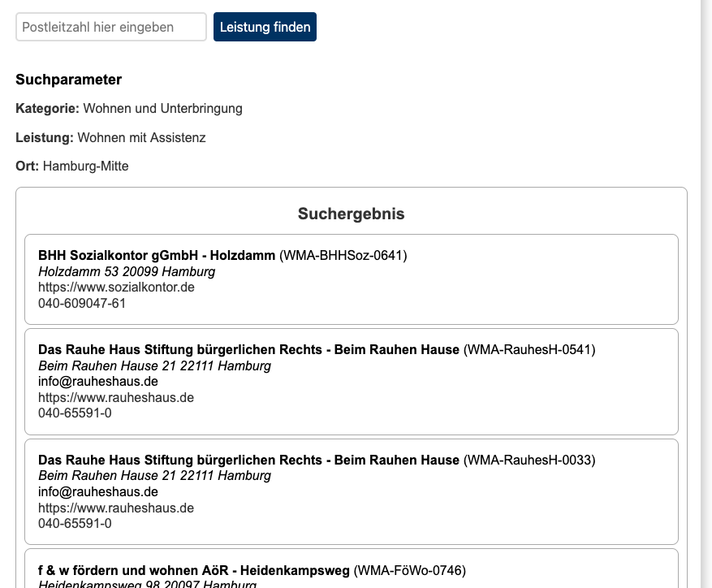Image resolution: width=712 pixels, height=588 pixels.
Task: Select the f & w fördern und wohnen entry
Action: [x=193, y=571]
